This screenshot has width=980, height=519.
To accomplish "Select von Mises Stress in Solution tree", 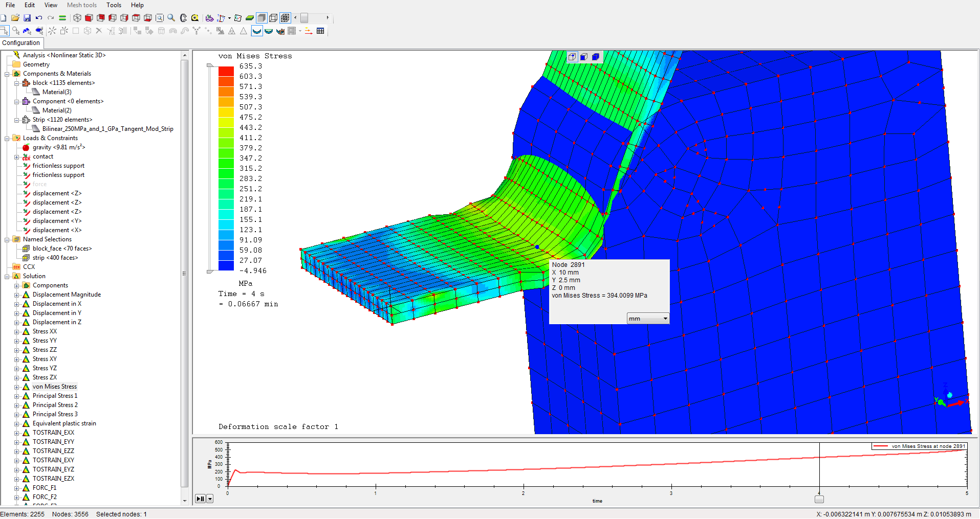I will (55, 387).
